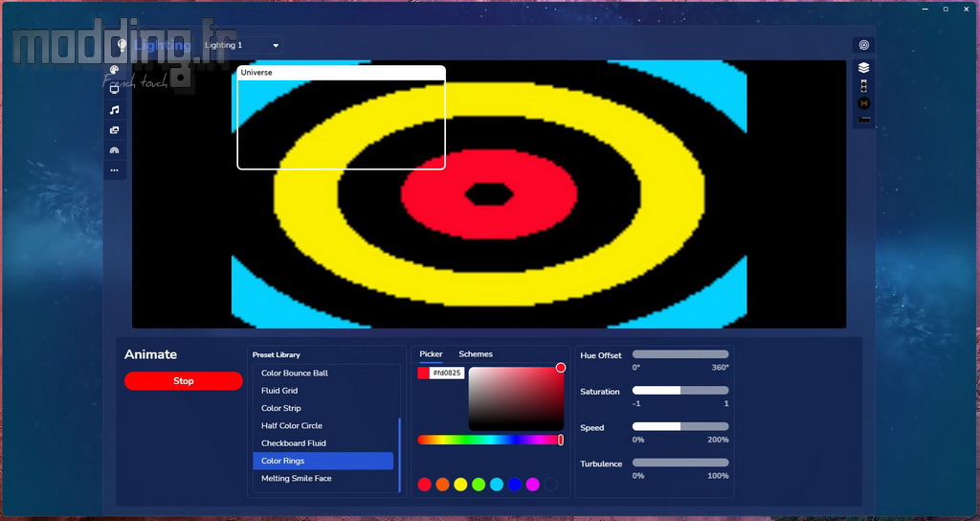The width and height of the screenshot is (980, 521).
Task: Click the #fd0825 hex color field
Action: click(447, 373)
